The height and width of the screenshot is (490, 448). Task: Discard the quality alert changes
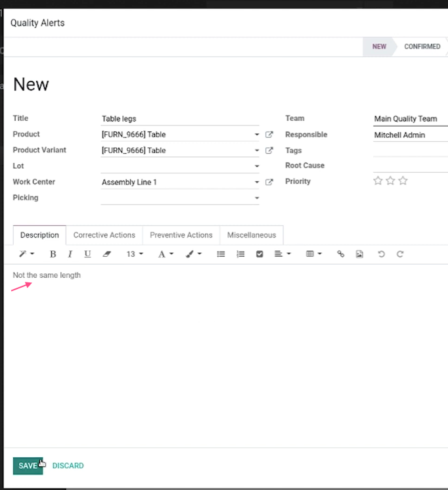coord(68,466)
